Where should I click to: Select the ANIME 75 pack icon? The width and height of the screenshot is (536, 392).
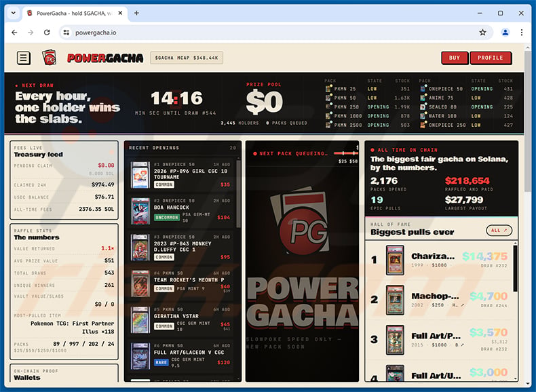[423, 98]
